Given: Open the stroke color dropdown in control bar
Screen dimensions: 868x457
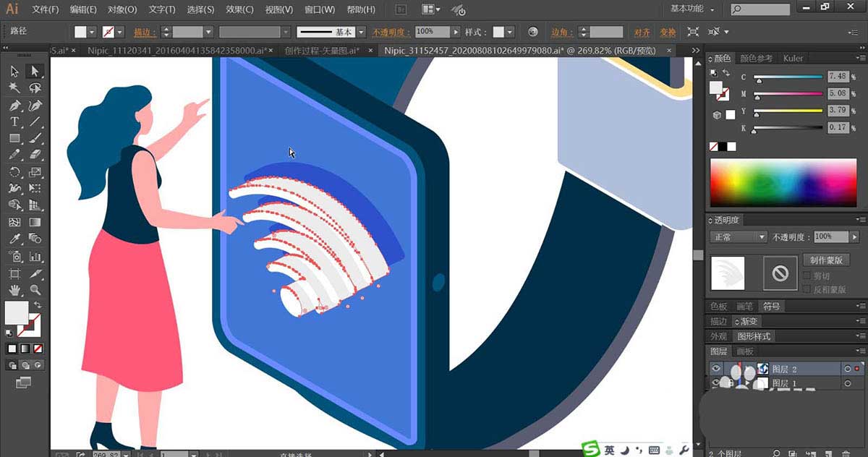Looking at the screenshot, I should (119, 32).
